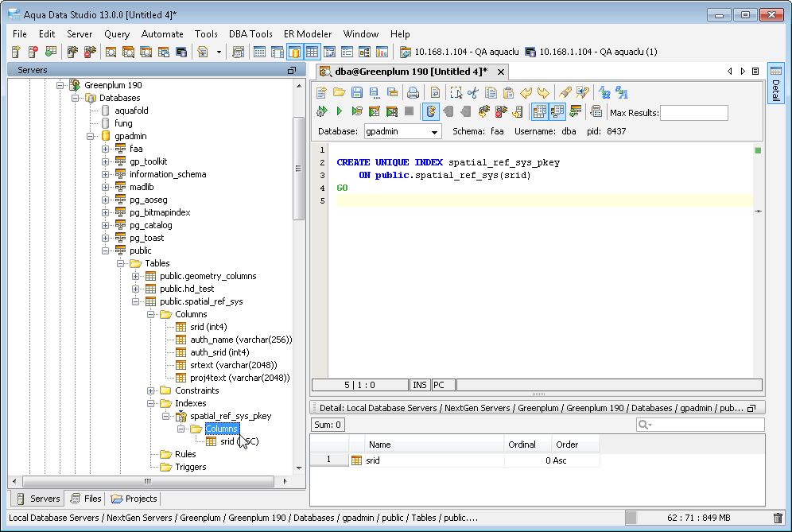
Task: Toggle the highlighted database cylinder toolbar button
Action: point(294,52)
